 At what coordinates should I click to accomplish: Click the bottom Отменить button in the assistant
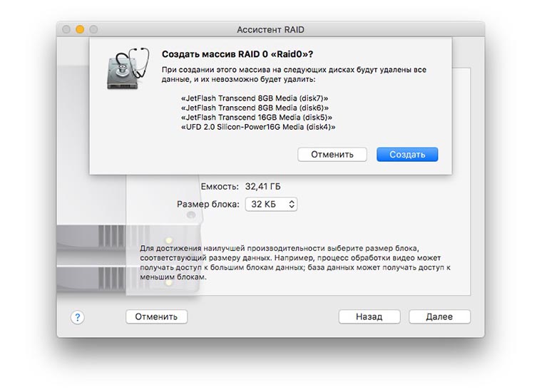pos(156,316)
